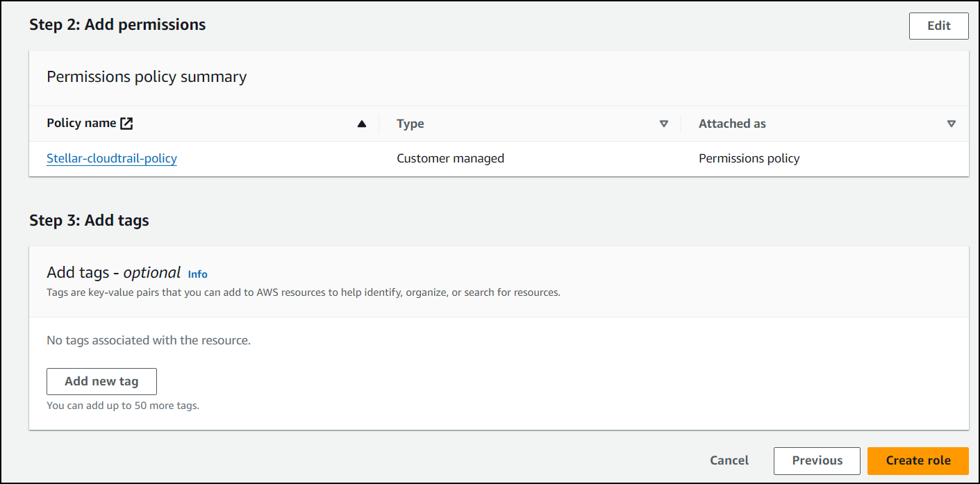
Task: Click the Type column header label
Action: [410, 124]
